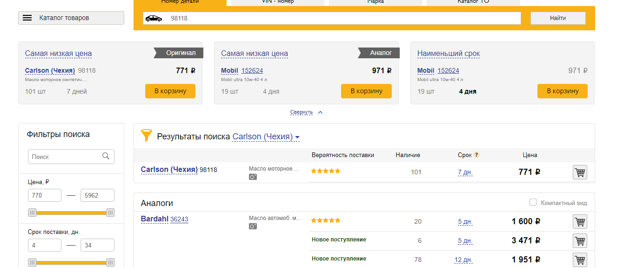Click five-star rating in Carlson row
Viewport: 644px width, 268px height.
326,171
